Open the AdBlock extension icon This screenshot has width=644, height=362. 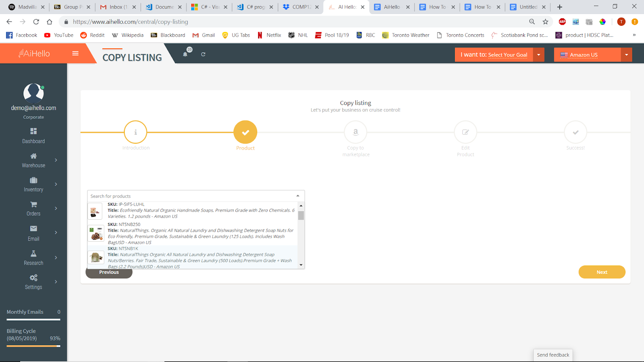click(x=562, y=22)
